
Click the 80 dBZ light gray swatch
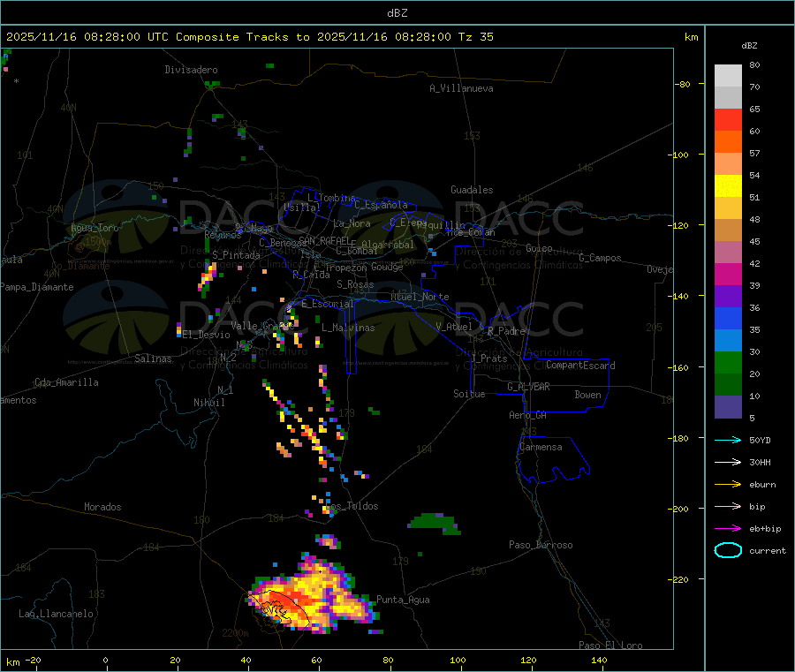(x=728, y=76)
